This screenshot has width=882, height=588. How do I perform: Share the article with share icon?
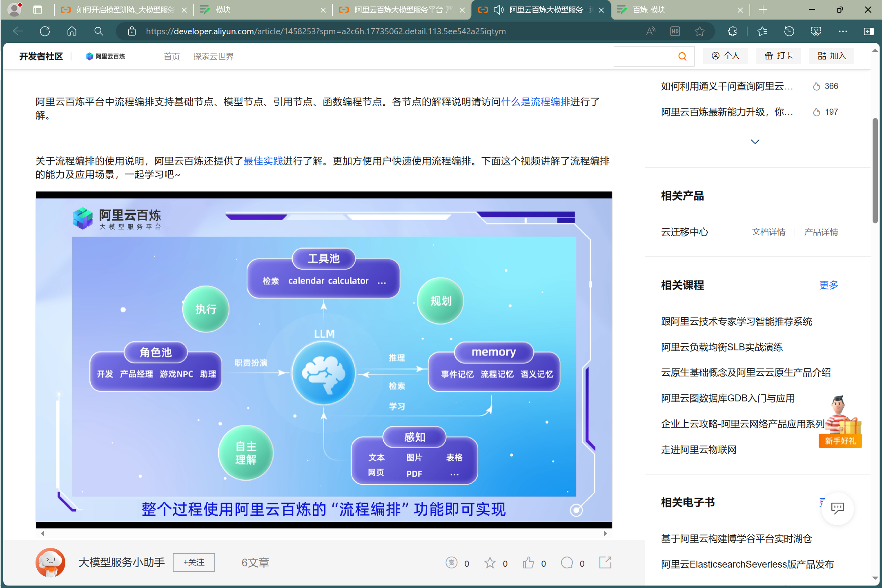pyautogui.click(x=605, y=562)
